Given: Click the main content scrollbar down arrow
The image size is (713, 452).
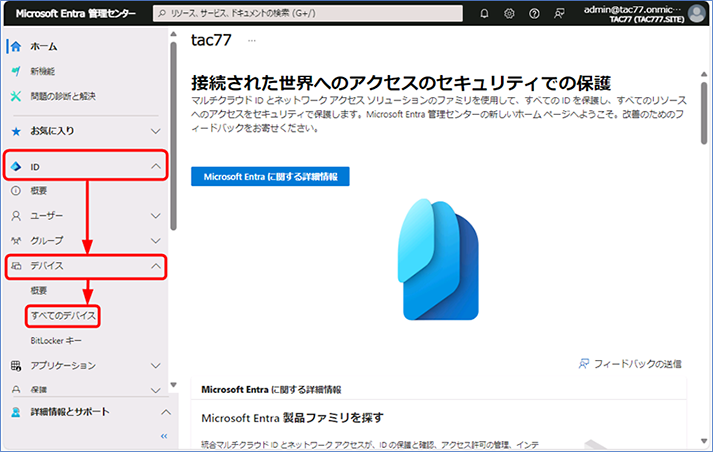Looking at the screenshot, I should (x=704, y=441).
